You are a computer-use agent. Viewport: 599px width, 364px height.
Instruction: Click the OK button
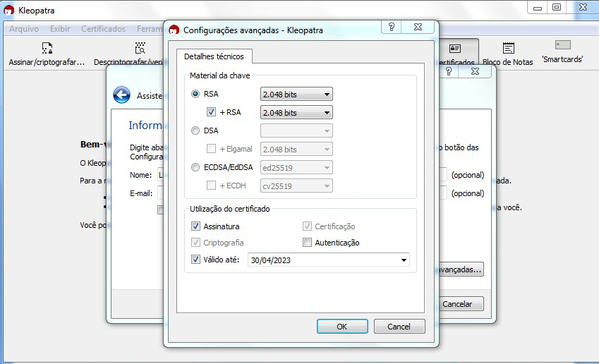[342, 327]
